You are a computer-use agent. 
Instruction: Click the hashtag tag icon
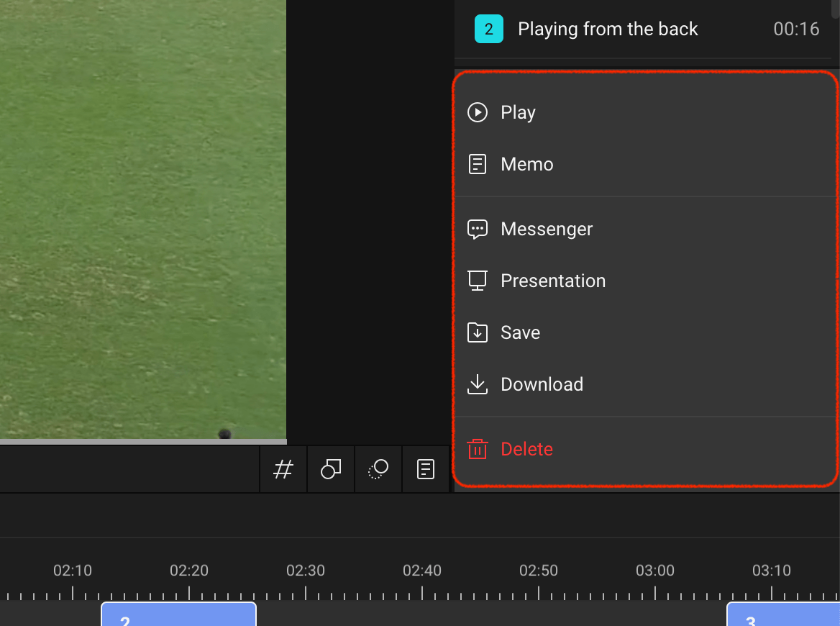point(283,469)
